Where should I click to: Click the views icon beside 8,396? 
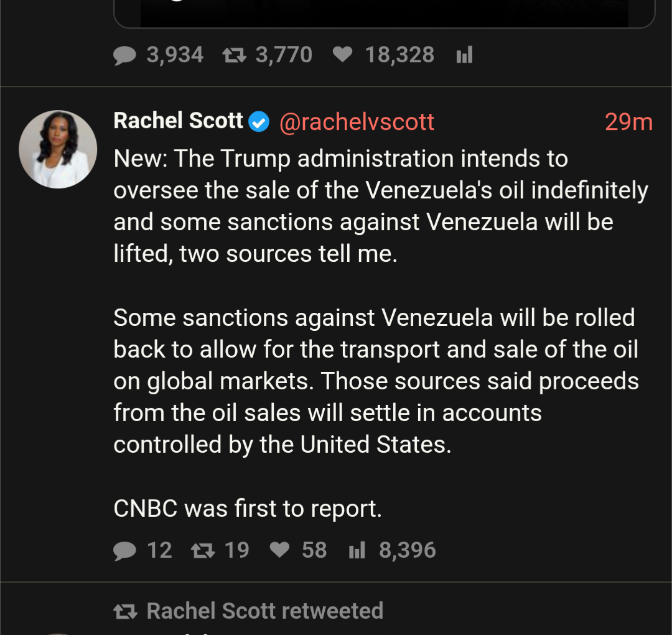(x=357, y=550)
